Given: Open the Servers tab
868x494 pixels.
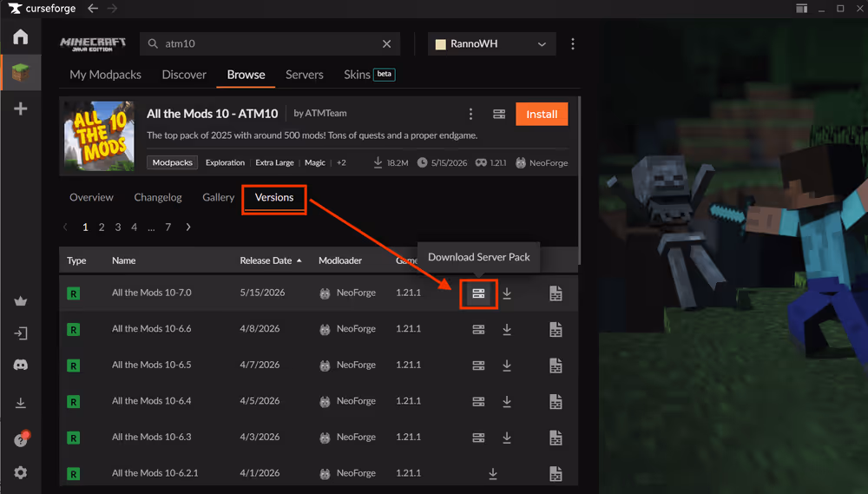Looking at the screenshot, I should [x=305, y=75].
